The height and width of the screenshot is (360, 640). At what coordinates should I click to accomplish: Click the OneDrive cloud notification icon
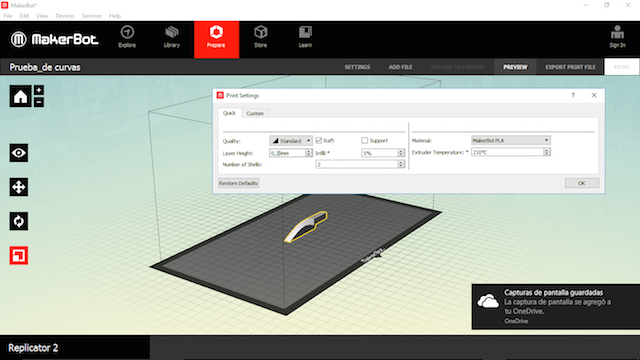point(488,302)
